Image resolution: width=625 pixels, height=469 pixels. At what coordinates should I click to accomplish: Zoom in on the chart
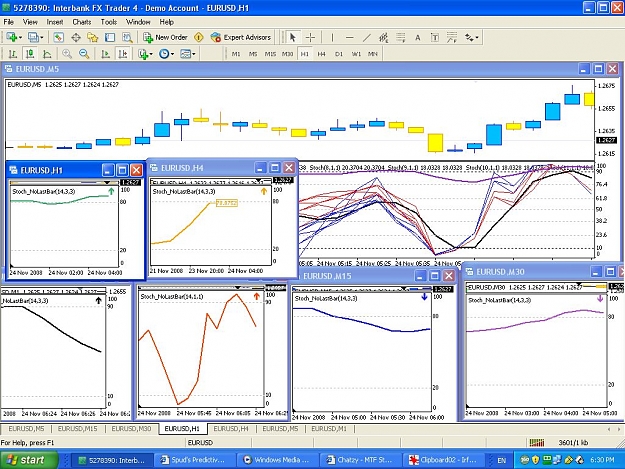click(x=67, y=53)
